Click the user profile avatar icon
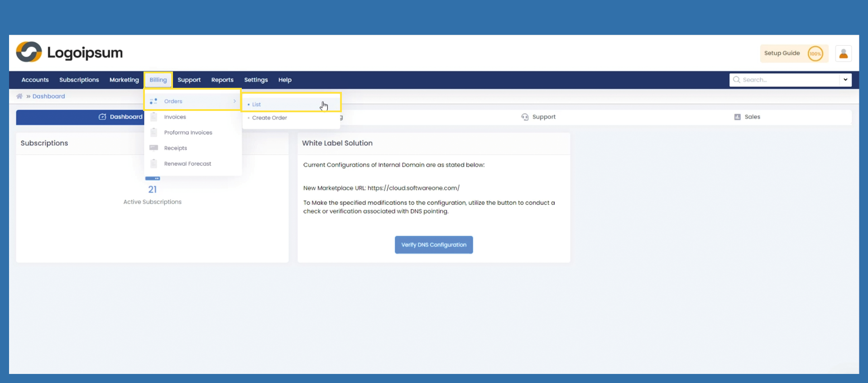 coord(843,54)
